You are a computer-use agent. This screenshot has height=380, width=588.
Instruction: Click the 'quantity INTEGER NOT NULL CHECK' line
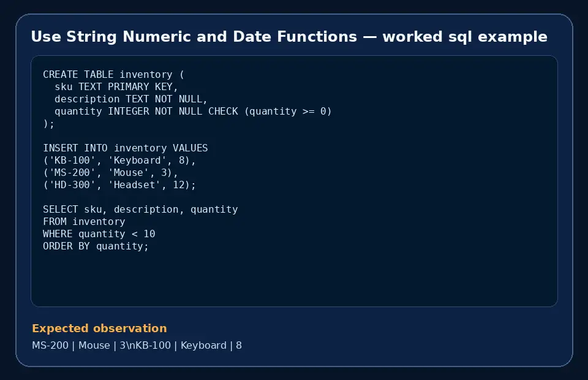pyautogui.click(x=193, y=112)
